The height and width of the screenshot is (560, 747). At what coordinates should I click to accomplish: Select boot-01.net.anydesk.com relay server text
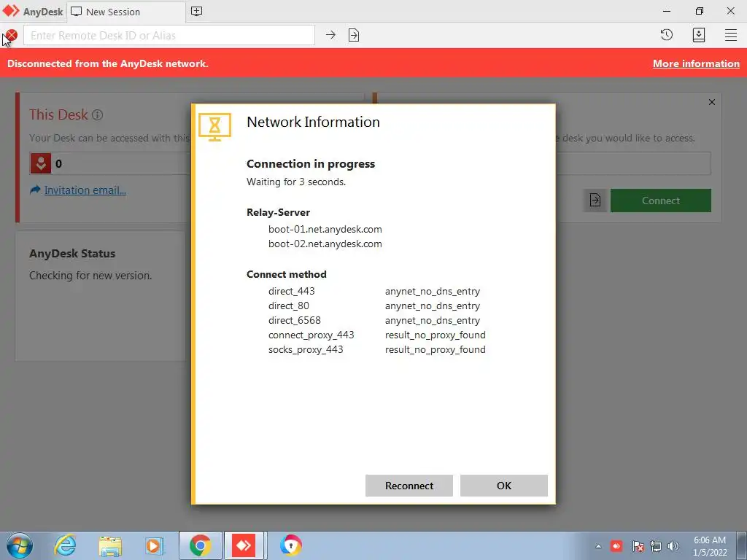pos(325,229)
